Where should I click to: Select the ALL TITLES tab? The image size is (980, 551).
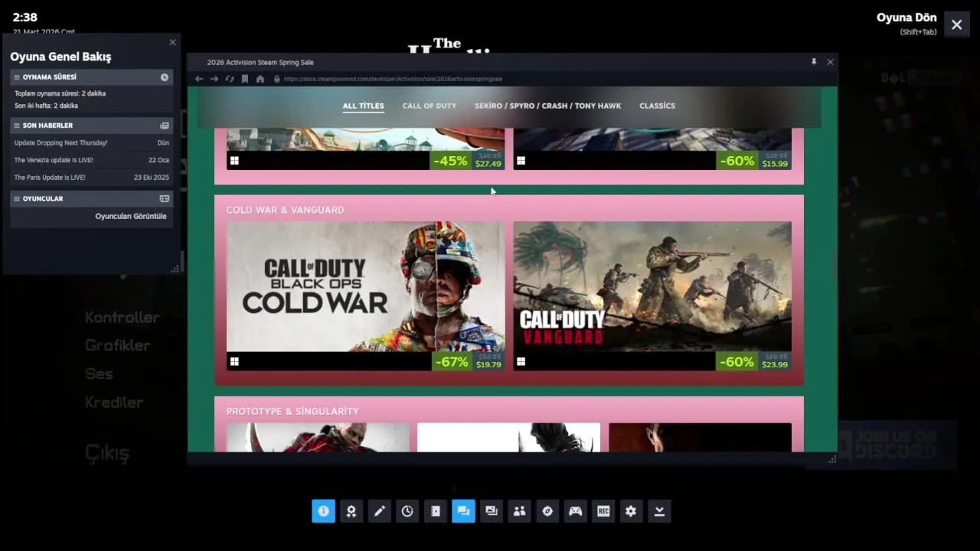point(364,106)
